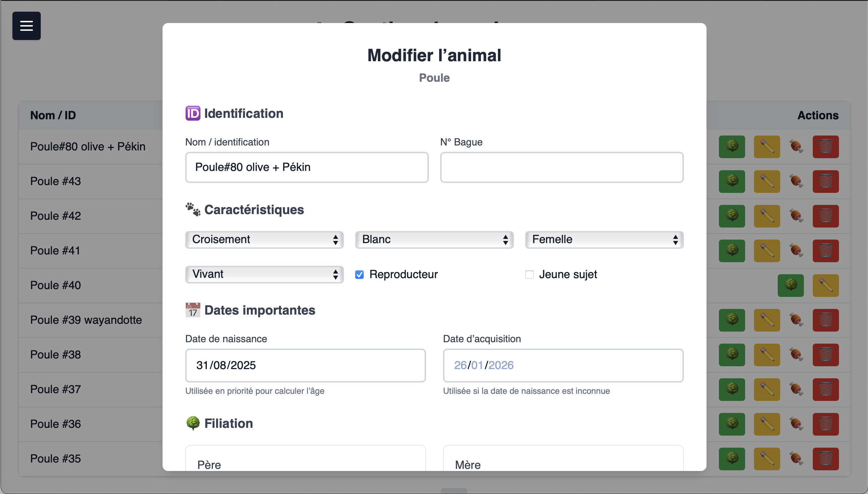This screenshot has height=494, width=868.
Task: Click the red trash icon for Poule #36
Action: (826, 424)
